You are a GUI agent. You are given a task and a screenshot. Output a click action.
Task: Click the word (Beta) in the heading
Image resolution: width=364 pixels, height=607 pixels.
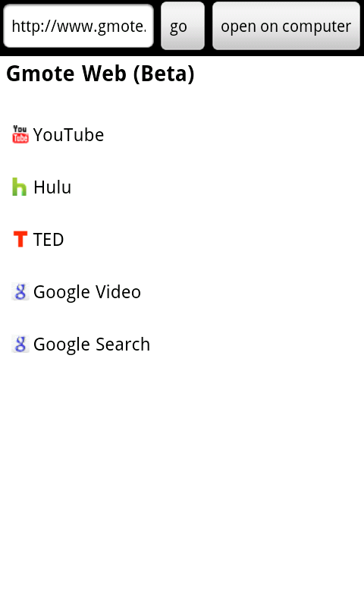pyautogui.click(x=164, y=74)
